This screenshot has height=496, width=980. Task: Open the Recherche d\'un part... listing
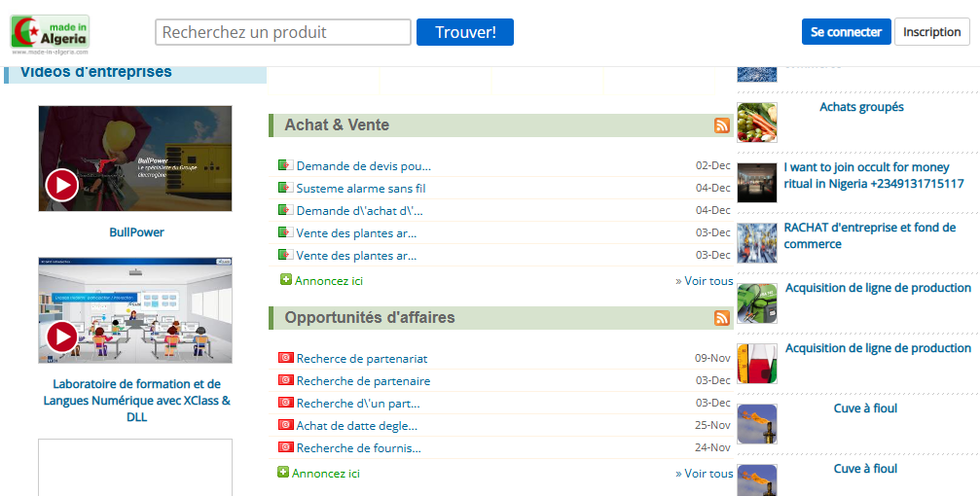pyautogui.click(x=358, y=404)
